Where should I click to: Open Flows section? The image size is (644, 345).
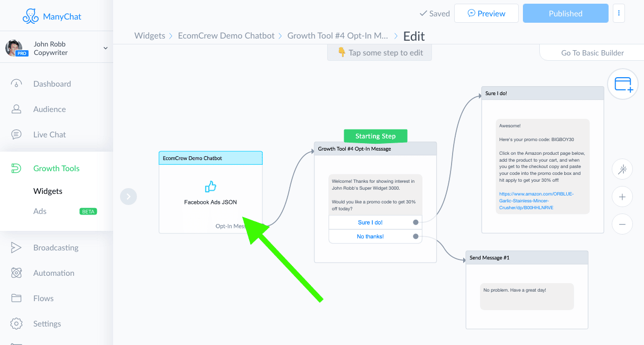pyautogui.click(x=43, y=299)
